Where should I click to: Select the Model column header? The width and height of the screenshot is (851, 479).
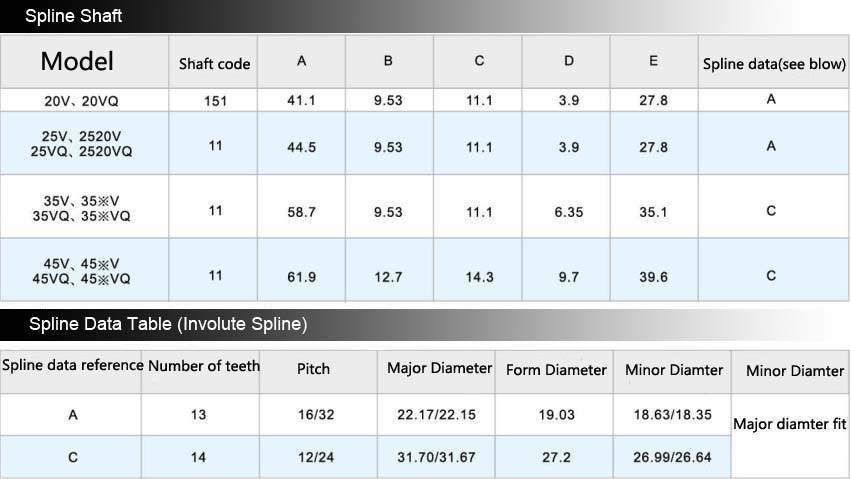click(x=77, y=61)
